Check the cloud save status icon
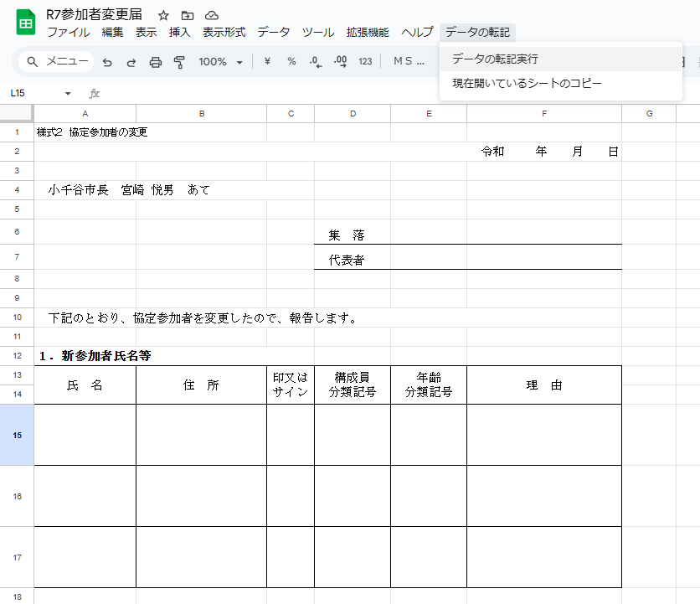 click(x=212, y=16)
